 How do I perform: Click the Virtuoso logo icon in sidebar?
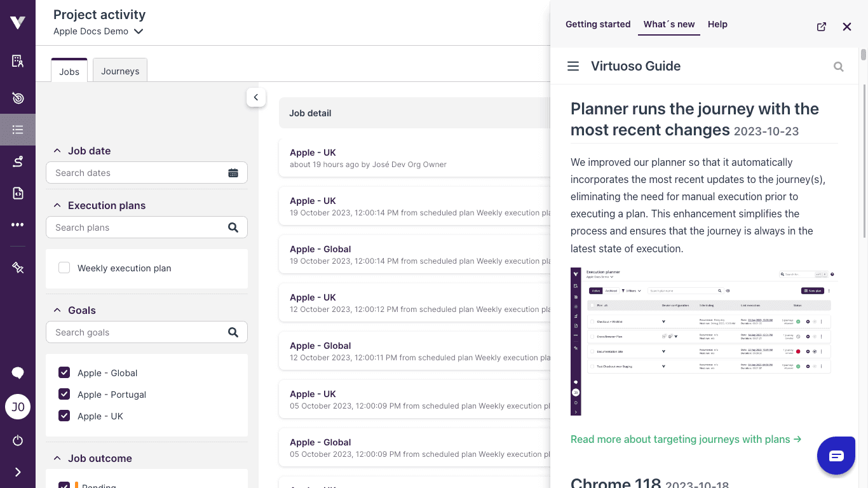[x=18, y=23]
